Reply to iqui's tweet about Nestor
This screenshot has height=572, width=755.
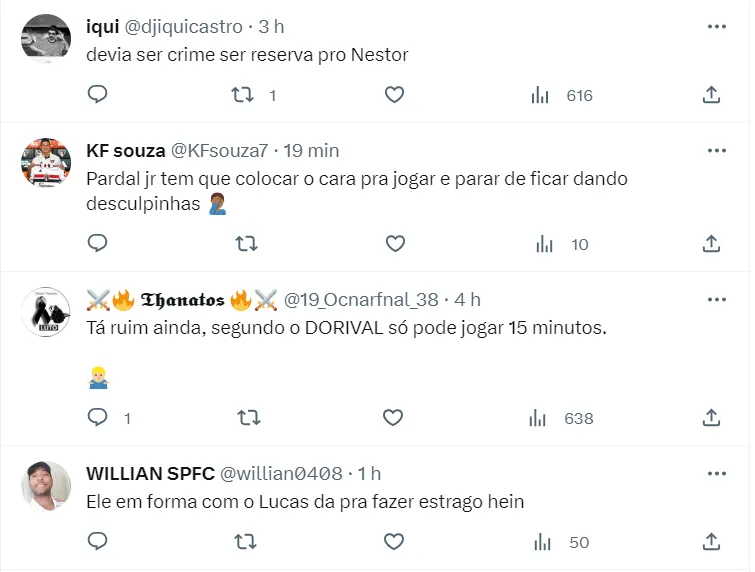pos(97,95)
